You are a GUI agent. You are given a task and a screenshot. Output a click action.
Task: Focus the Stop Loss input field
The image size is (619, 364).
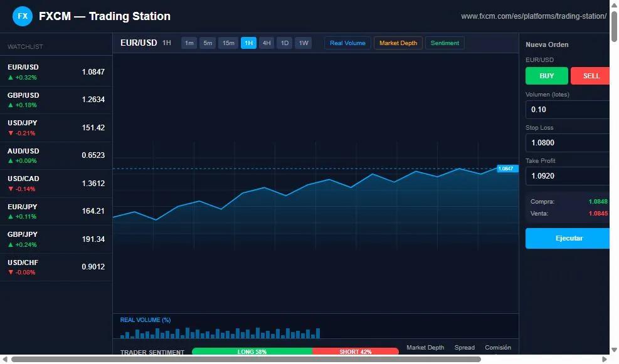(568, 142)
